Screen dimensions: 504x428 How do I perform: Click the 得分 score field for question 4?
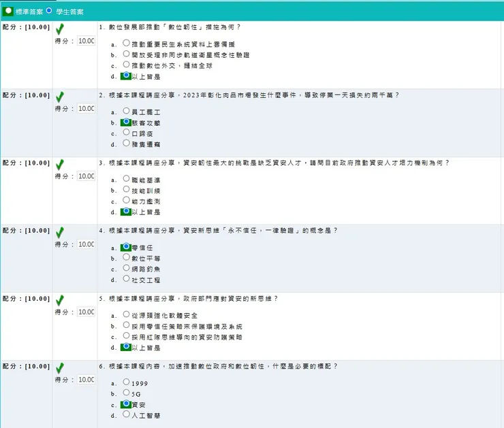(x=86, y=244)
